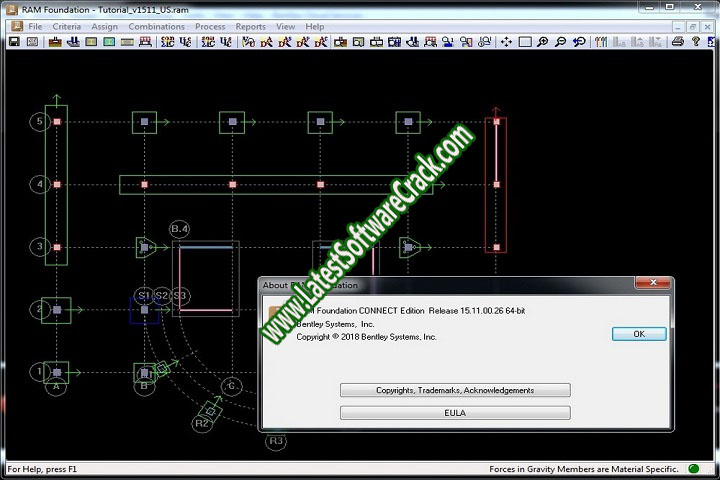Open the Criteria menu
The image size is (720, 480).
[67, 27]
